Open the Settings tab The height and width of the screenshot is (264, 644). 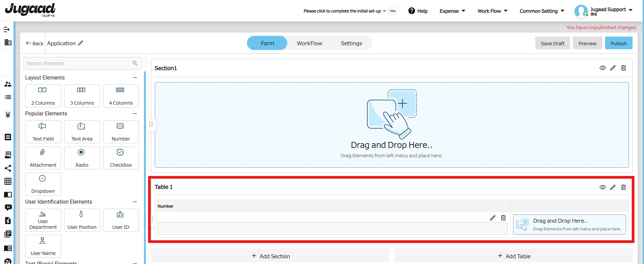point(351,43)
